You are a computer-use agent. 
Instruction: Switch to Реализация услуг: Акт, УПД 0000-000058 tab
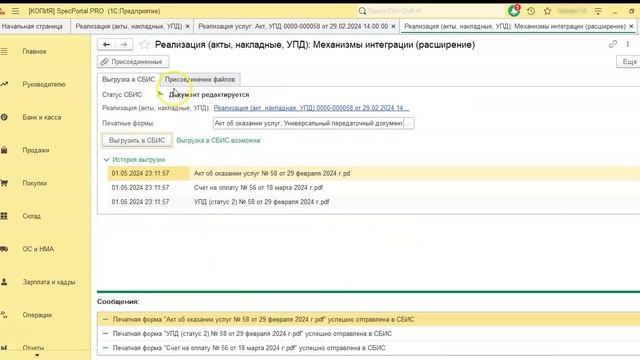click(293, 26)
